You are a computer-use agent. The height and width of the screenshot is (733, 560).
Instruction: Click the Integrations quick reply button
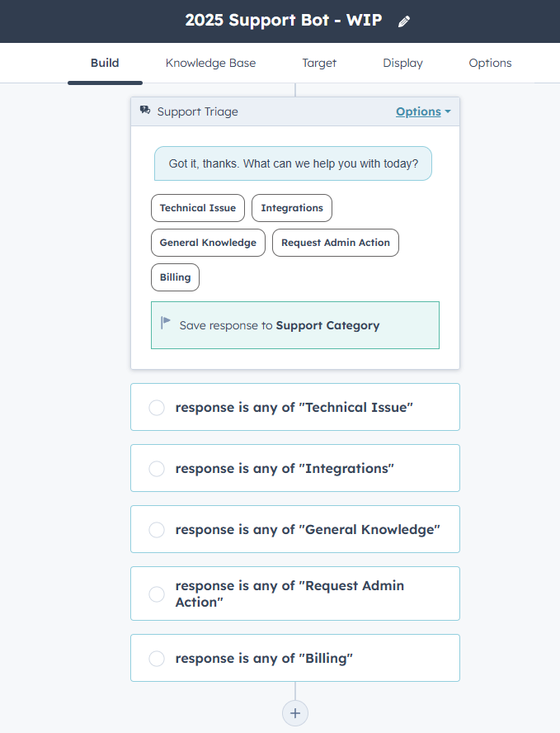[x=292, y=208]
